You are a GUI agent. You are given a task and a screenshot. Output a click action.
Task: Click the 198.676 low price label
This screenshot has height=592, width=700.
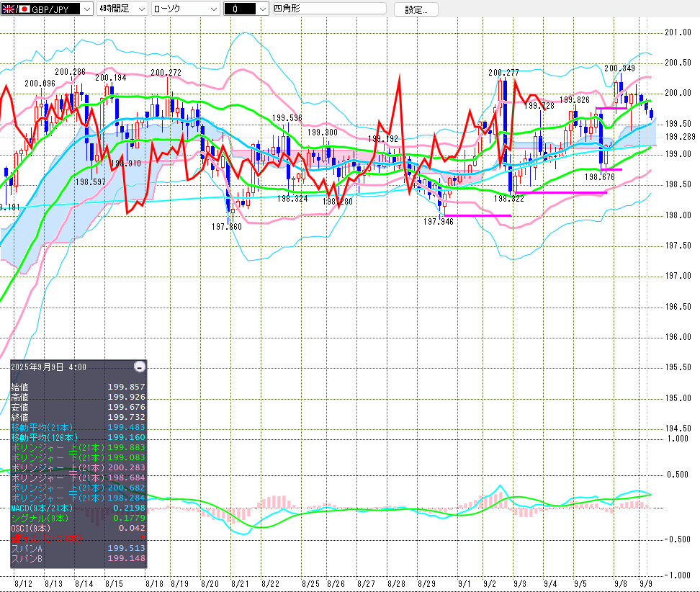[600, 177]
